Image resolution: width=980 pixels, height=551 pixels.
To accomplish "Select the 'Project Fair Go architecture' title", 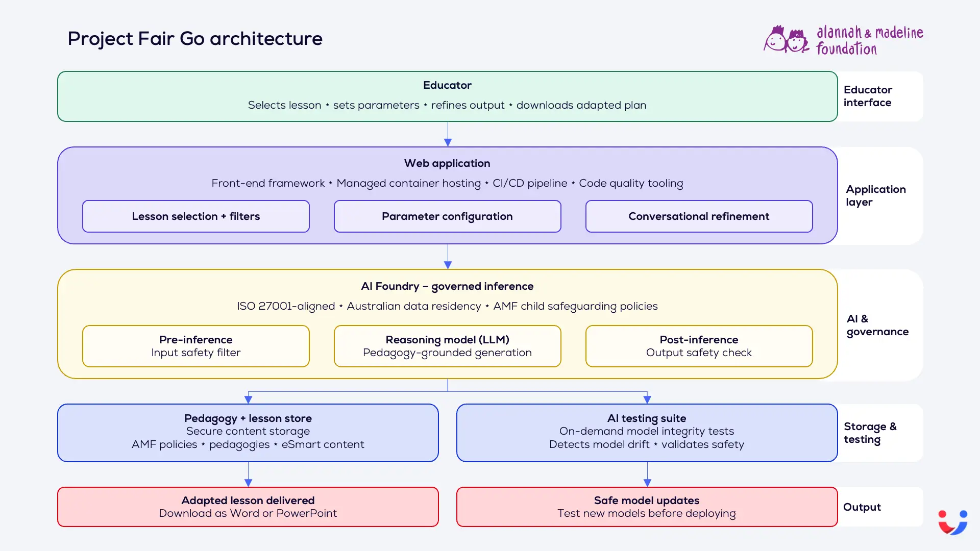I will coord(195,39).
